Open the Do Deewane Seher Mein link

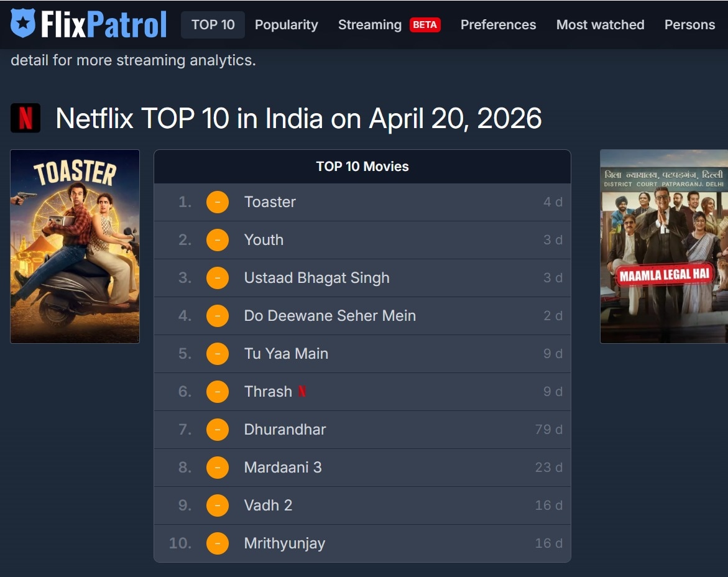[329, 316]
